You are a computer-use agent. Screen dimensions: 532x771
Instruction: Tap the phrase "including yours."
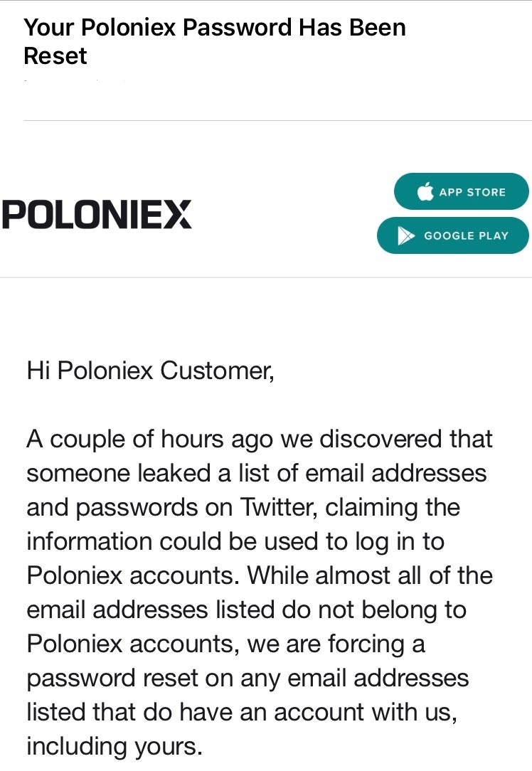(115, 746)
